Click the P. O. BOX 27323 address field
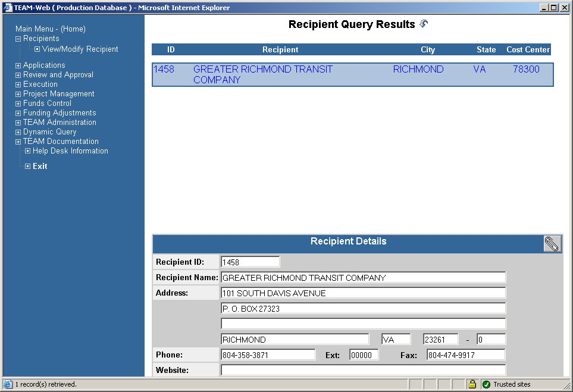Image resolution: width=573 pixels, height=392 pixels. pyautogui.click(x=363, y=308)
